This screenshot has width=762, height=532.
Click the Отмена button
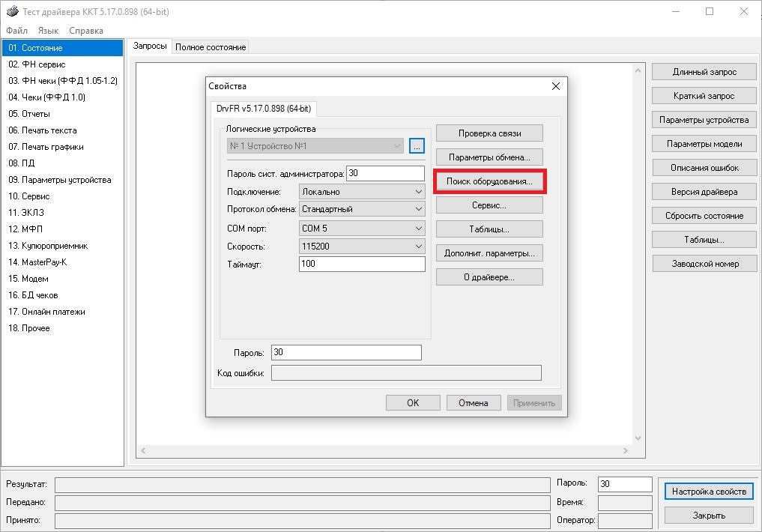point(473,403)
